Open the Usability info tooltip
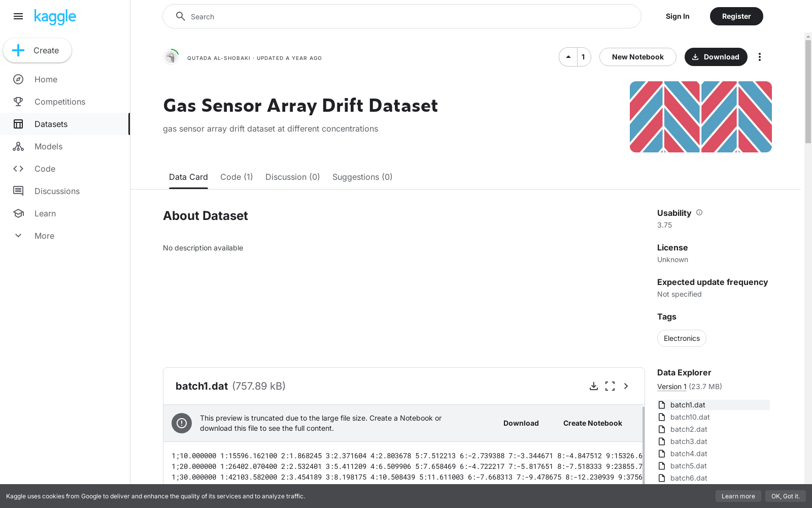812x508 pixels. [699, 212]
